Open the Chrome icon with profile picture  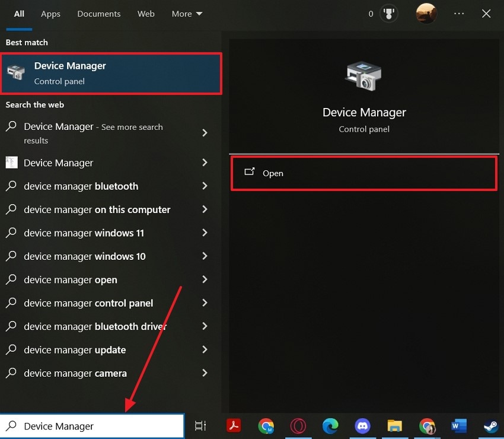pos(427,426)
